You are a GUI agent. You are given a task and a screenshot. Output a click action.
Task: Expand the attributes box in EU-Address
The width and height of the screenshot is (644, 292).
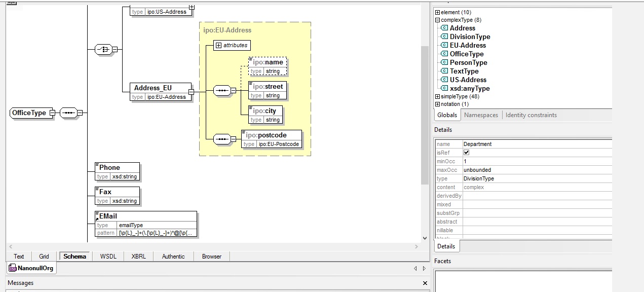[219, 45]
